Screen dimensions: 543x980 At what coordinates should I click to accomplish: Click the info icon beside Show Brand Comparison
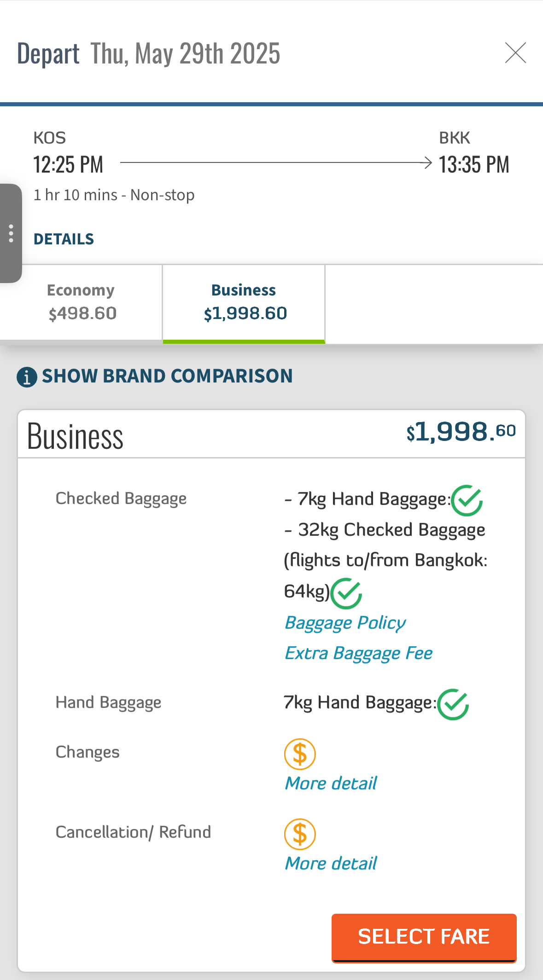(27, 377)
